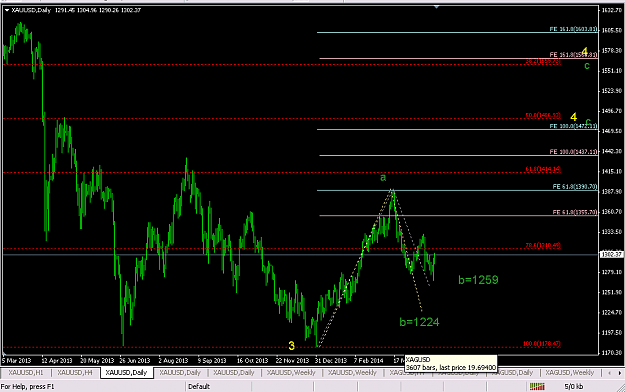This screenshot has height=392, width=625.
Task: Click the 50.0(1486.93) Fibonacci level label
Action: [x=543, y=115]
